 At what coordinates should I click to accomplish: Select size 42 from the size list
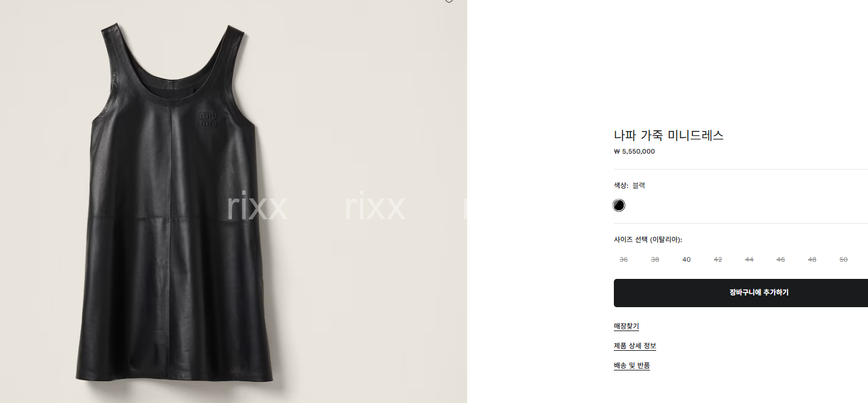[x=718, y=259]
